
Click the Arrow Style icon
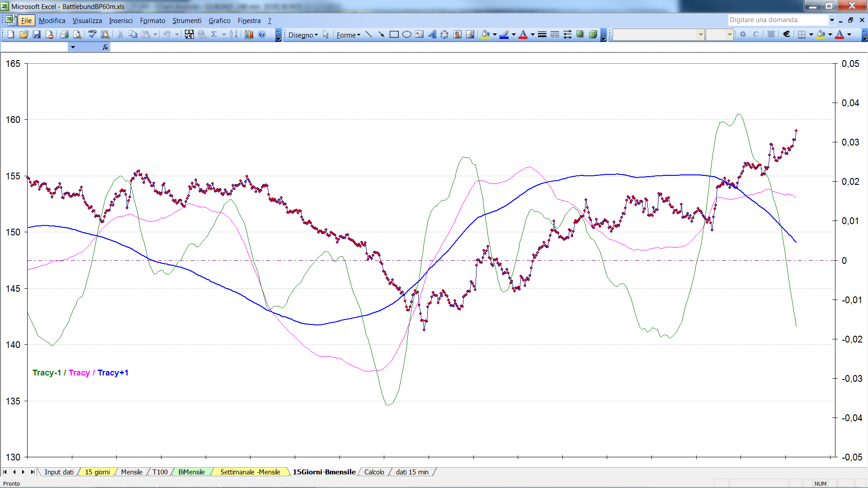[x=567, y=34]
